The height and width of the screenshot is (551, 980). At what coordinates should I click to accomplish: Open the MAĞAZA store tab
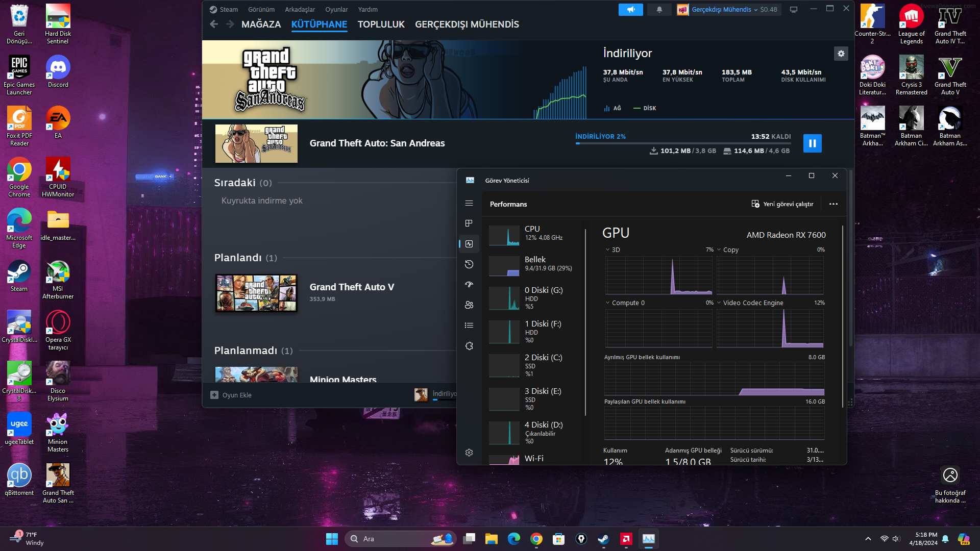[x=261, y=24]
